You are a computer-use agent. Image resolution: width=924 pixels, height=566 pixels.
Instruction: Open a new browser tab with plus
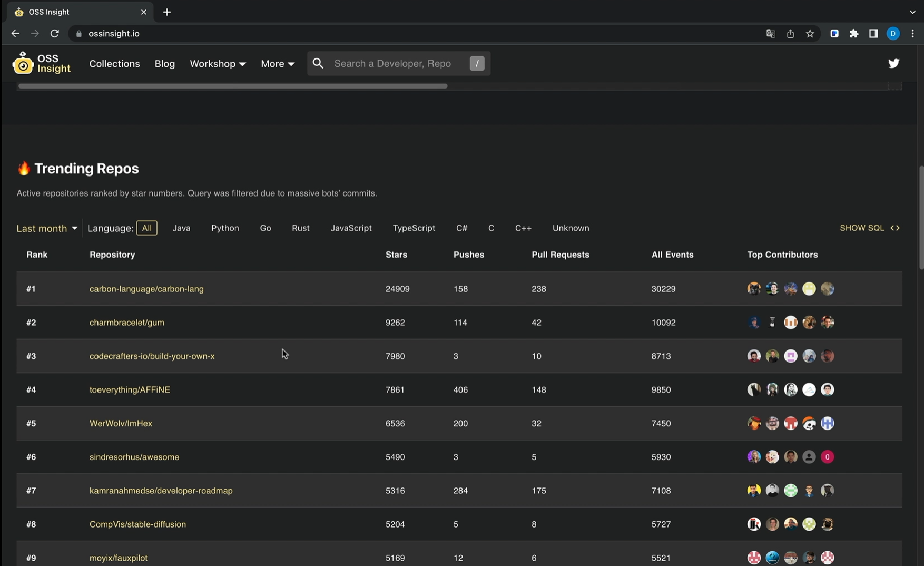click(x=167, y=12)
